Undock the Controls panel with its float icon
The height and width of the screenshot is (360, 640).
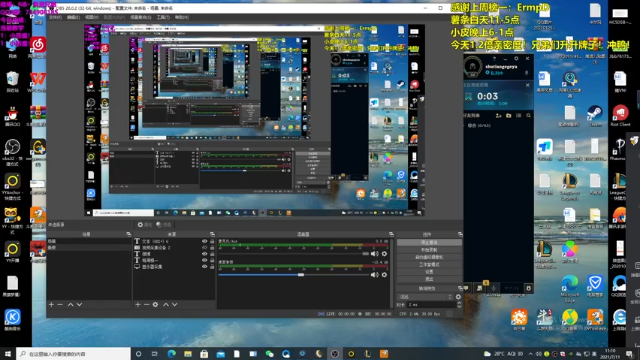(460, 234)
